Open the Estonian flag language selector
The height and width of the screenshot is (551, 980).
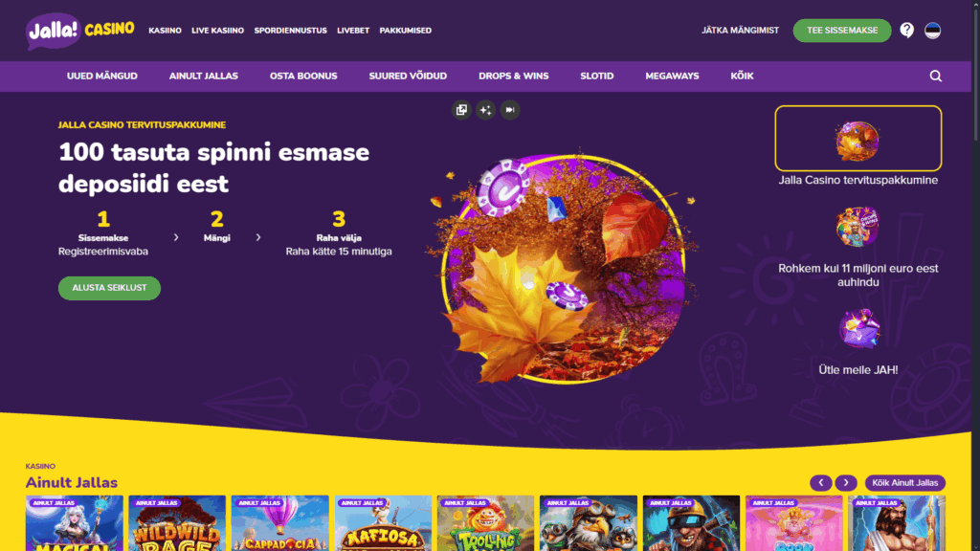[x=932, y=30]
